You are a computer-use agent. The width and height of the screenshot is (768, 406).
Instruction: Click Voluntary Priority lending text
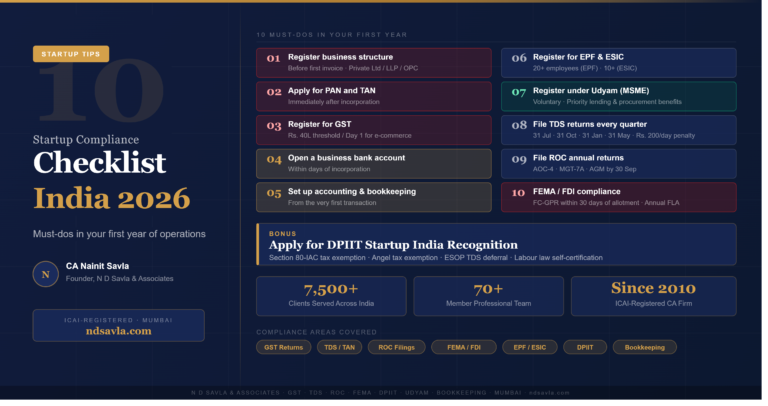point(607,102)
